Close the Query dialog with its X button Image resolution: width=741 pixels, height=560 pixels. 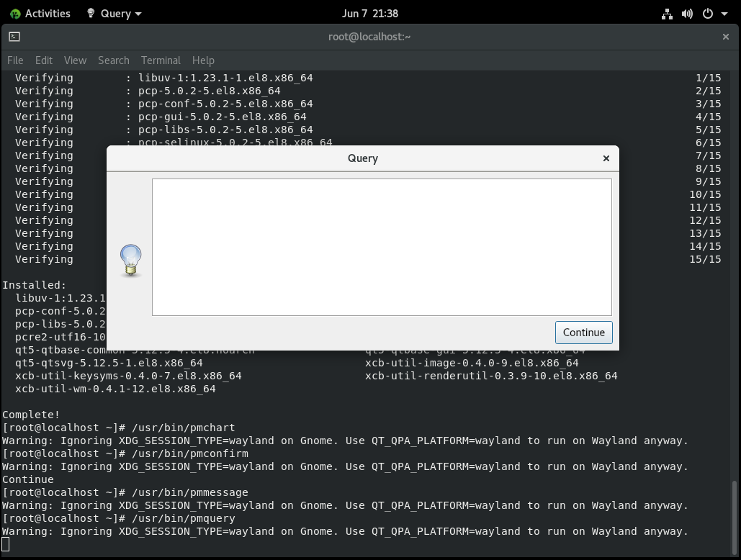tap(606, 158)
